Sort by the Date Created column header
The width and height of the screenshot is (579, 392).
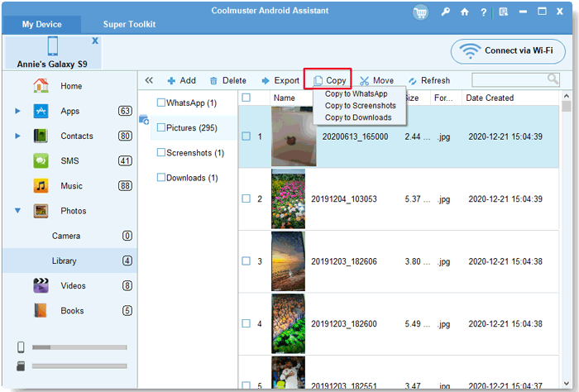(490, 98)
